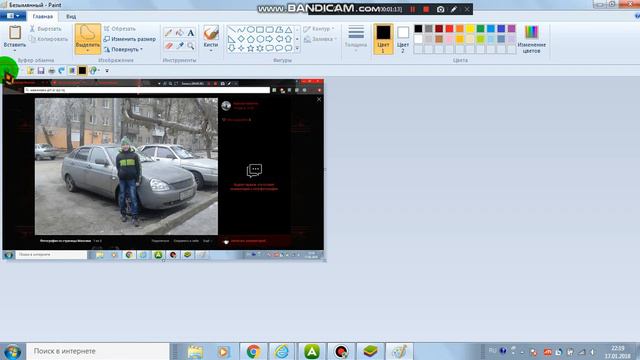
Task: Select the curve shape
Action: point(241,30)
